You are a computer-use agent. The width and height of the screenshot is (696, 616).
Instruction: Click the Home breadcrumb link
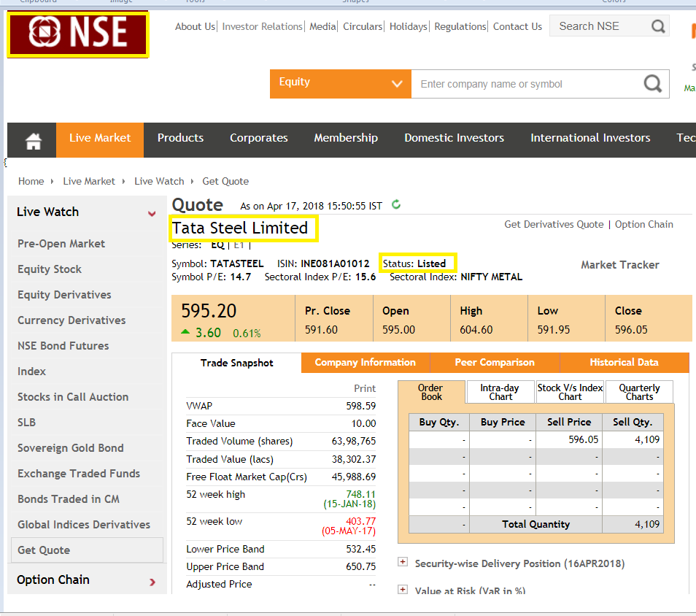(31, 181)
